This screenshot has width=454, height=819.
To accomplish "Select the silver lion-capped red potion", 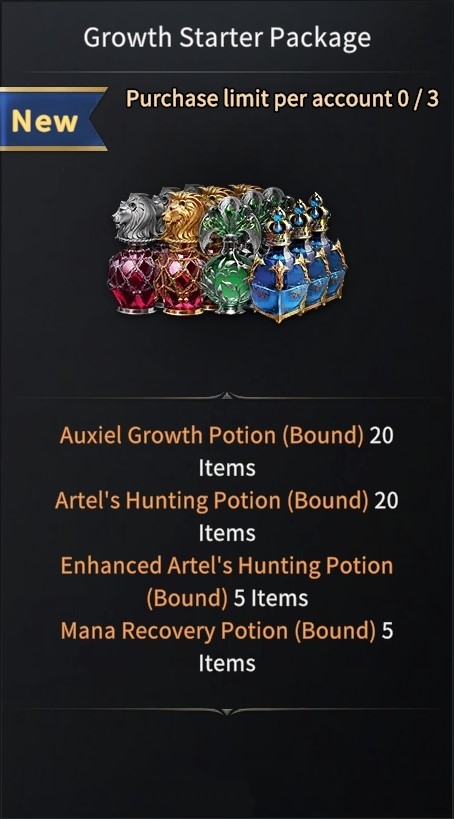I will coord(134,255).
